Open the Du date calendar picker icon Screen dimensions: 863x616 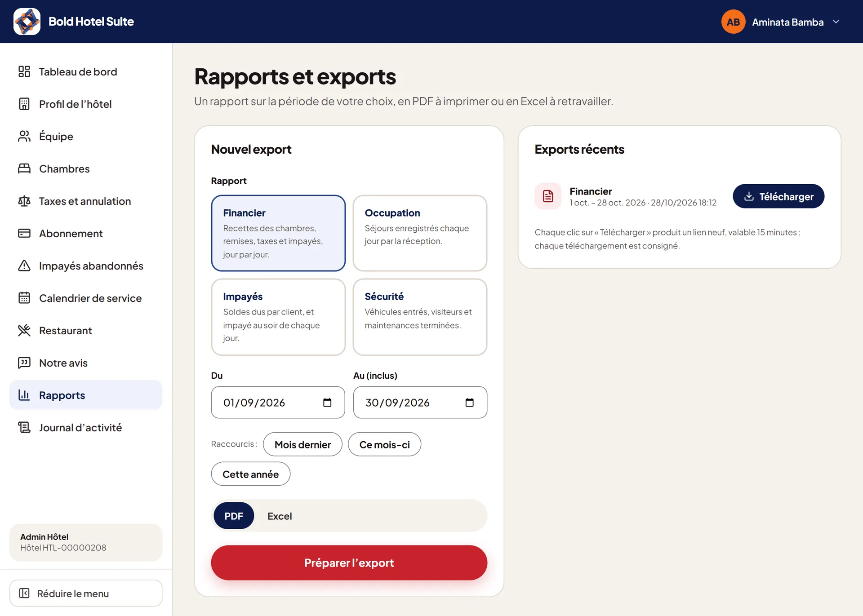pyautogui.click(x=327, y=403)
